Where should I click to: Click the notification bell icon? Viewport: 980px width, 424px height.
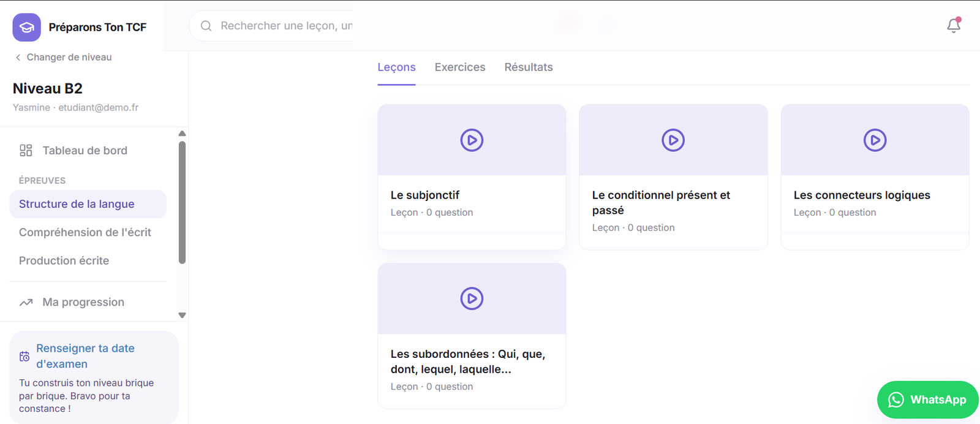pyautogui.click(x=954, y=25)
